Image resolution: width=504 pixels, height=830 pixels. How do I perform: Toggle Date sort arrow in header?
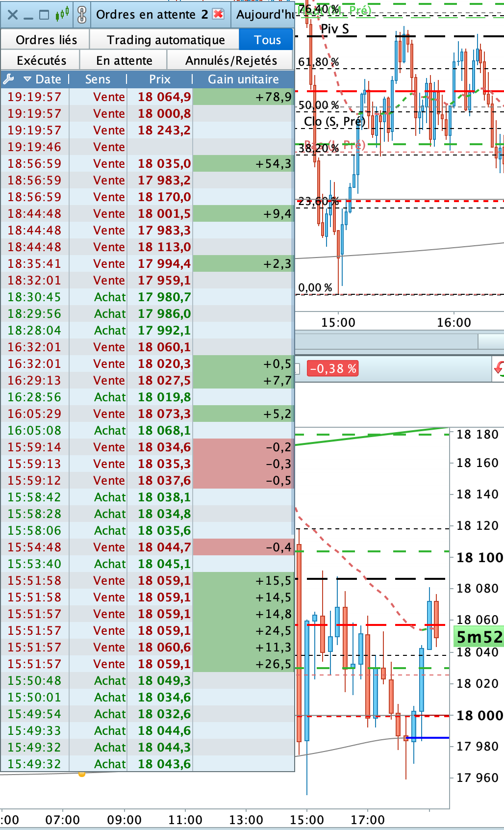[x=27, y=79]
